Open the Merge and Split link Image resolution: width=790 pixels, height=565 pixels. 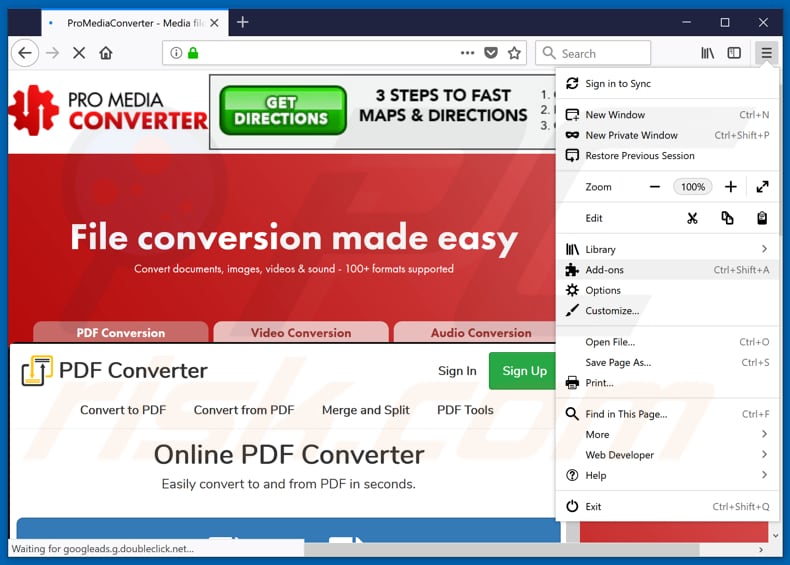pyautogui.click(x=366, y=410)
